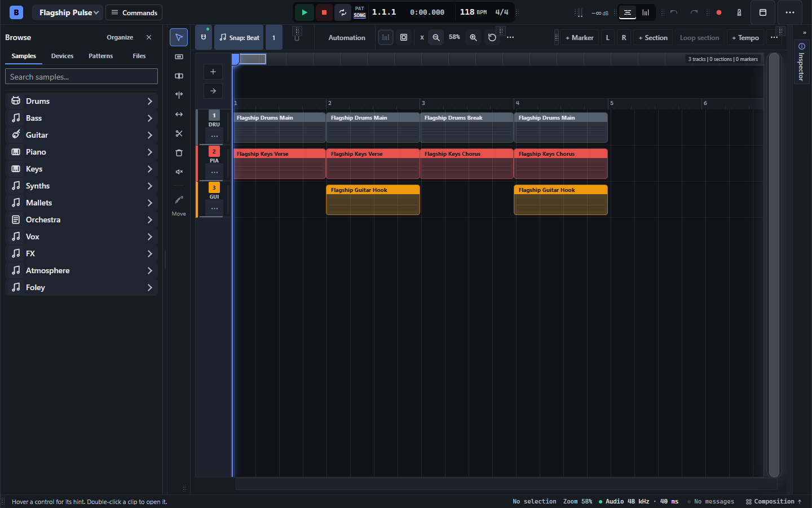Stop playback with the red Stop button

point(324,12)
